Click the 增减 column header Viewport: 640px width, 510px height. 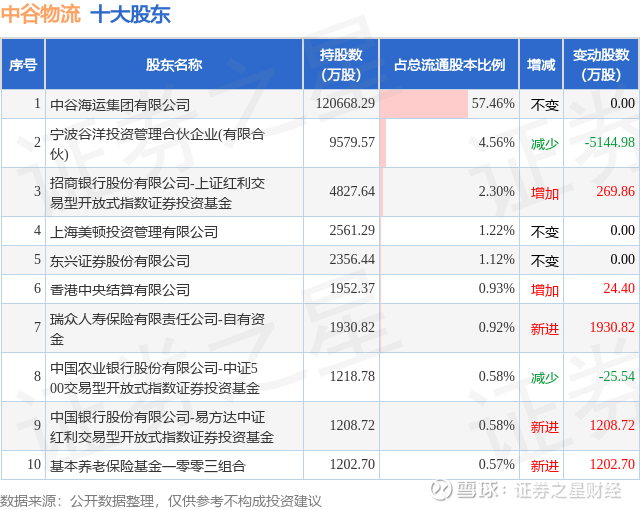(541, 65)
